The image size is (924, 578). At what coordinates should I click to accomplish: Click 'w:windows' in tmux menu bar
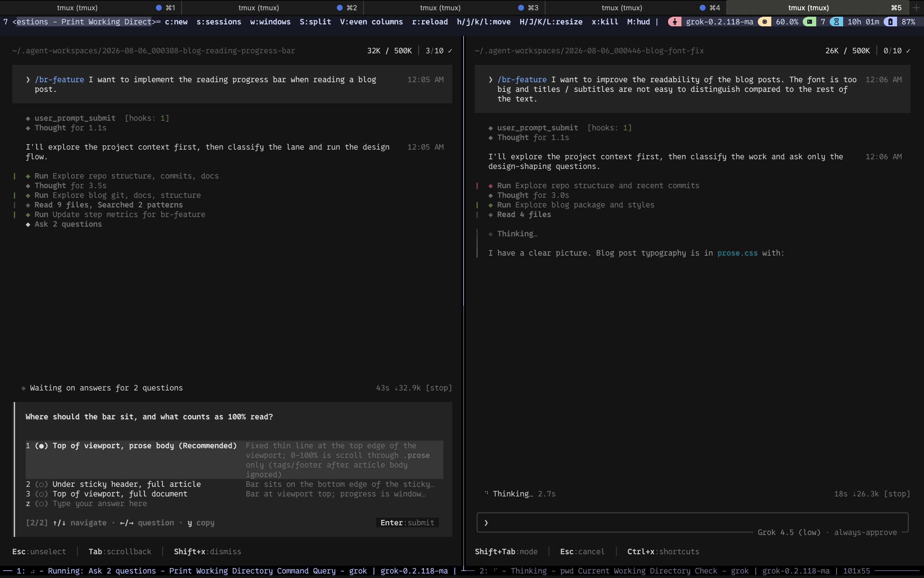click(x=270, y=22)
